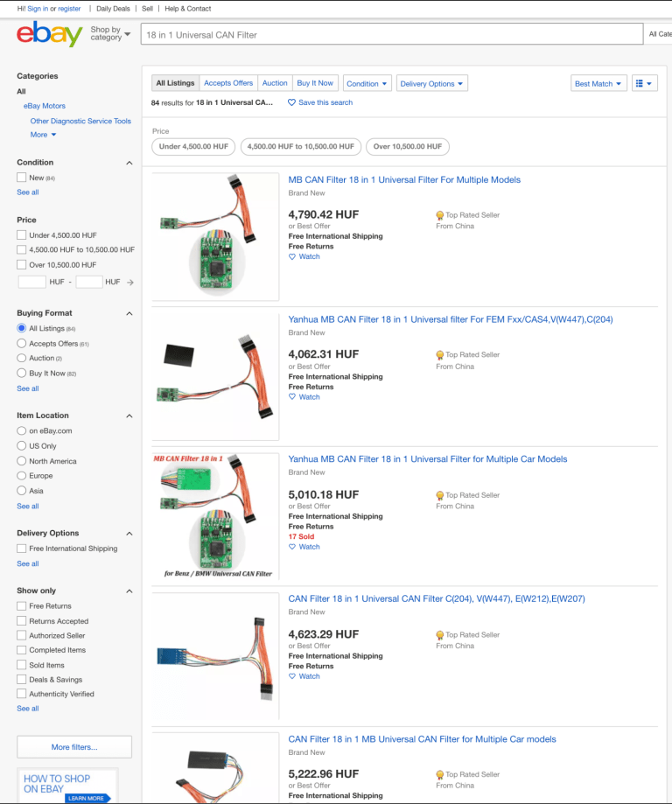Expand the Delivery Options dropdown
The image size is (672, 804).
(432, 84)
